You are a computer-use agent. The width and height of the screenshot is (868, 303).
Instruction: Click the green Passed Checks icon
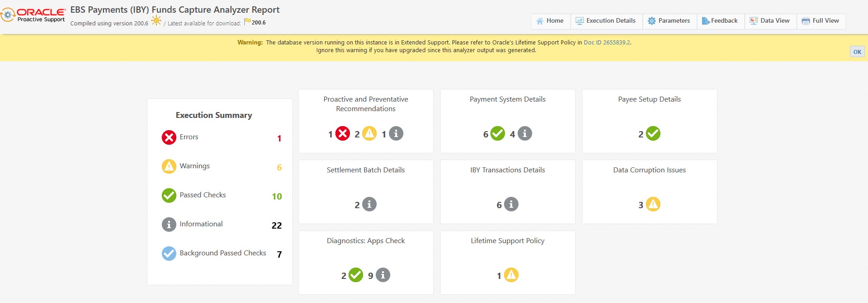pos(169,195)
